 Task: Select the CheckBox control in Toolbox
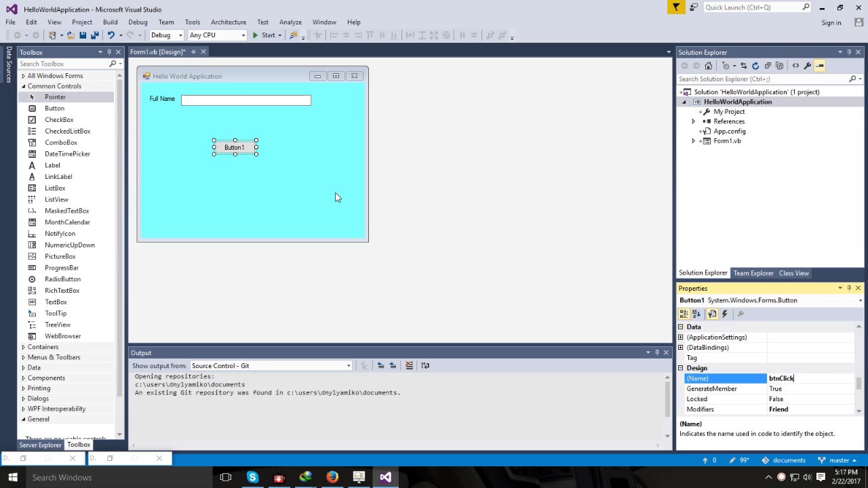(66, 120)
